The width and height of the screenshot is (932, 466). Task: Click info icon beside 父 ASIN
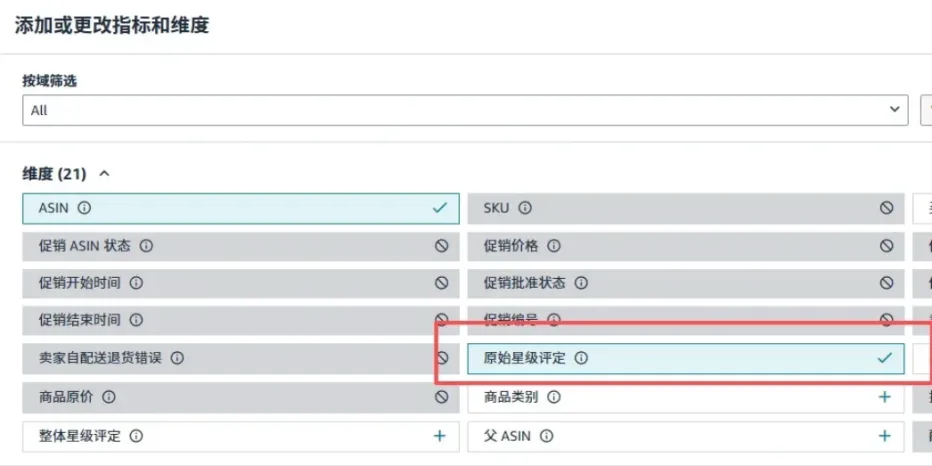(547, 436)
